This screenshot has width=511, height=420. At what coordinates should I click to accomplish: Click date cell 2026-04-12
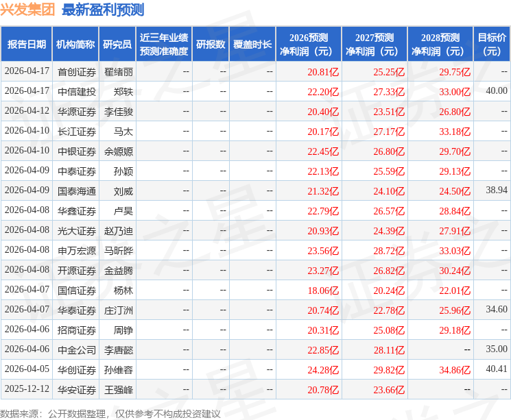tap(27, 111)
